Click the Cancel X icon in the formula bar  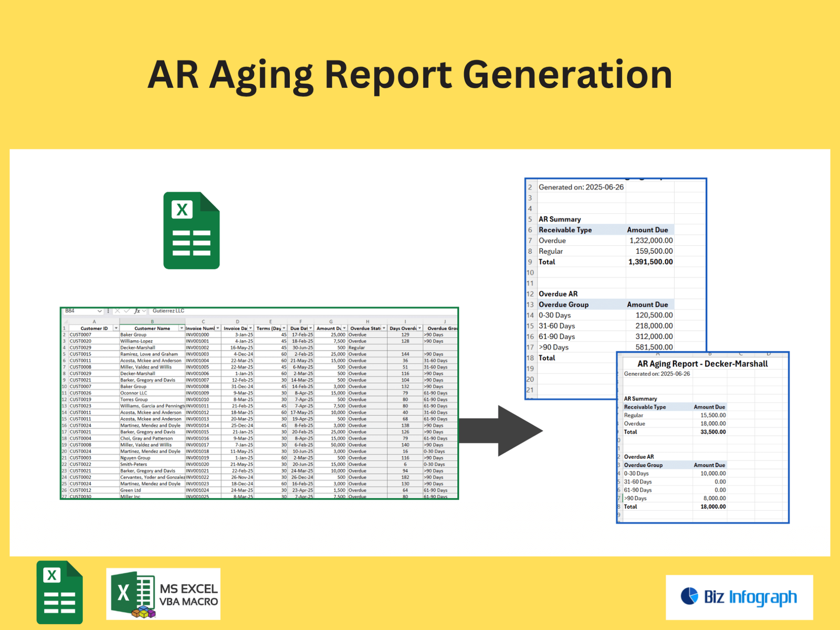(x=118, y=310)
